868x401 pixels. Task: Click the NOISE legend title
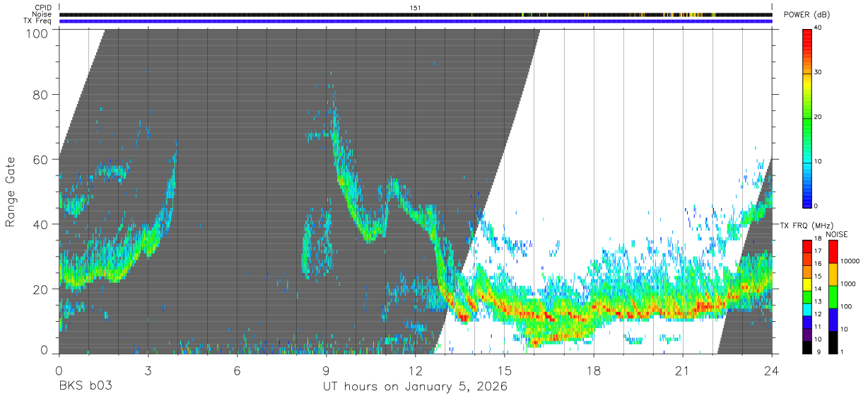(x=837, y=234)
